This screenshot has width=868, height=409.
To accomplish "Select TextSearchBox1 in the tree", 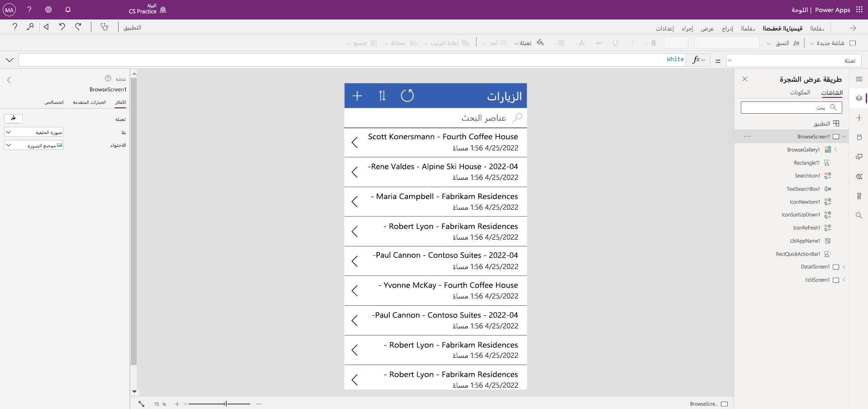I will (x=803, y=189).
